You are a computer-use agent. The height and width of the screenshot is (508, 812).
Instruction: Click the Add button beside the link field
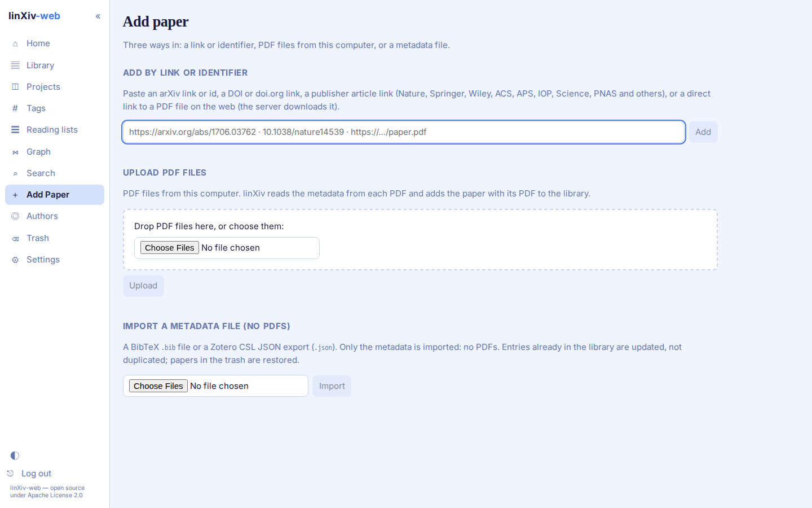tap(703, 132)
